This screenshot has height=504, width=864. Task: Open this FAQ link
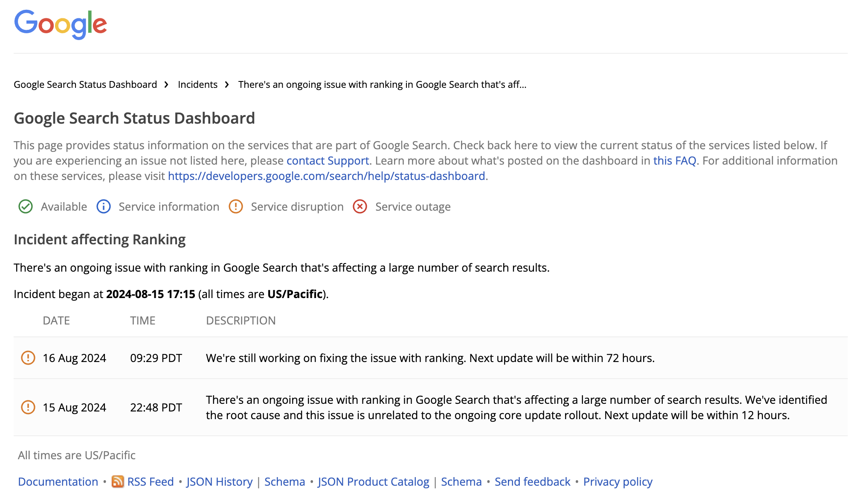[x=675, y=161]
